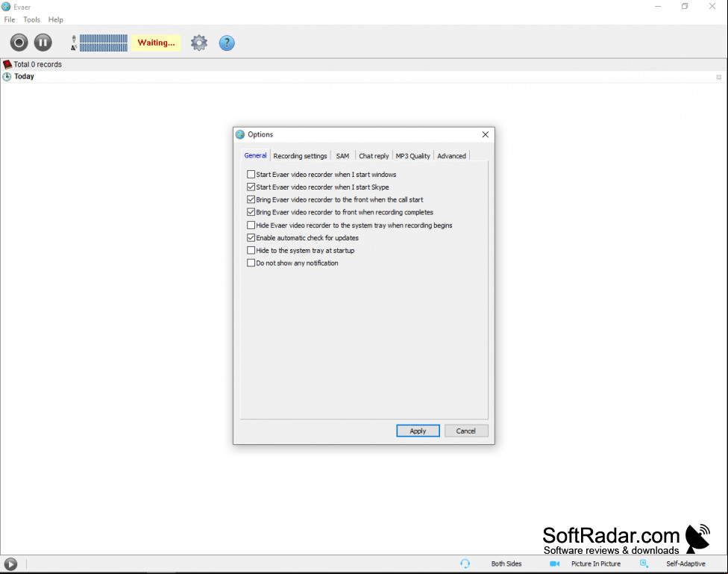Click the magnifier icon beside Self-Adaptive
The image size is (728, 574).
[x=644, y=564]
